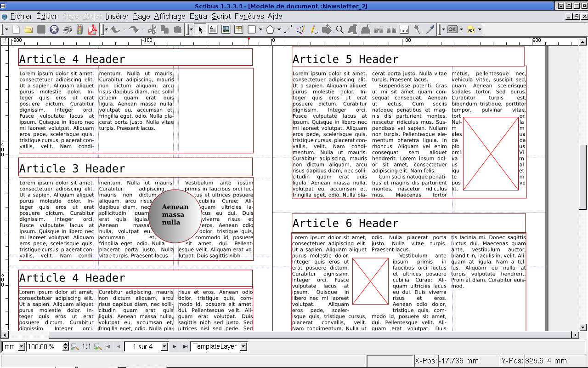The image size is (588, 368).
Task: Pick the Insert Line tool
Action: (x=288, y=30)
